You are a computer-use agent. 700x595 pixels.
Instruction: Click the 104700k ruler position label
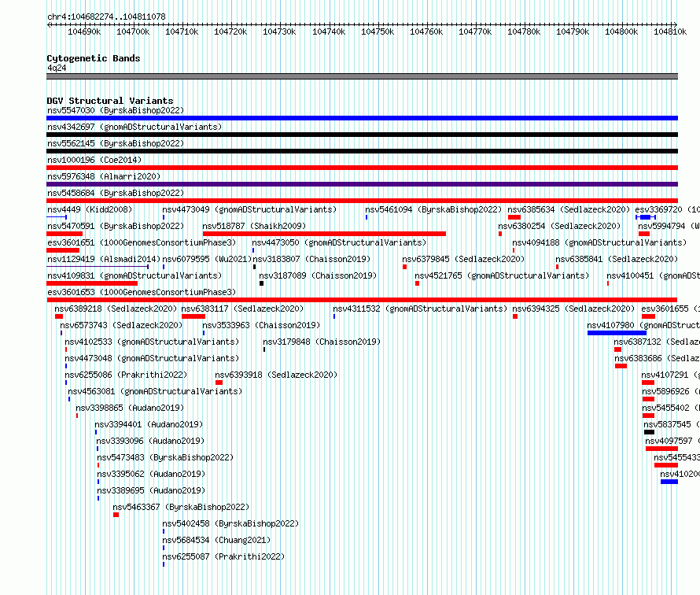133,31
